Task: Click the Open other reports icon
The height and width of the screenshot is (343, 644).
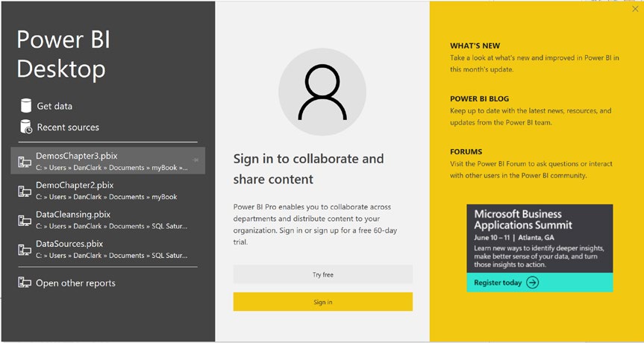Action: 25,283
